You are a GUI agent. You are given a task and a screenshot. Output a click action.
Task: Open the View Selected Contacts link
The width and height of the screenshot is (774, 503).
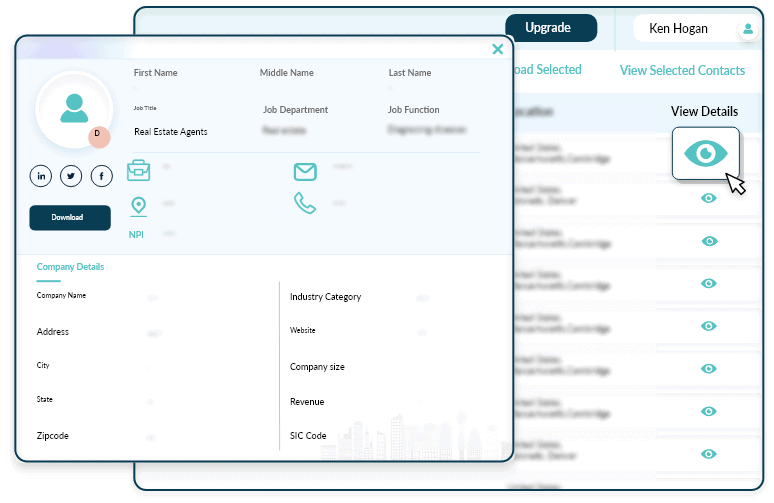pyautogui.click(x=682, y=70)
